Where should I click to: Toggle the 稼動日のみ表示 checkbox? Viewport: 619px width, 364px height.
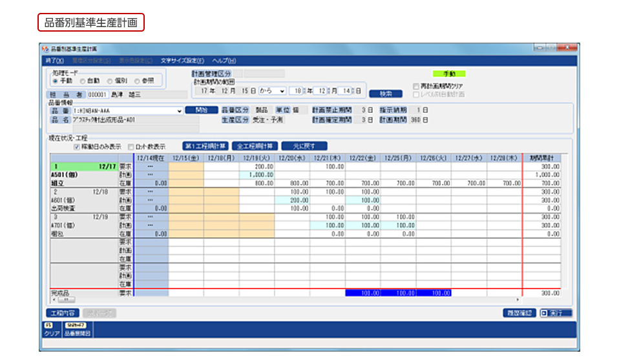click(x=78, y=147)
